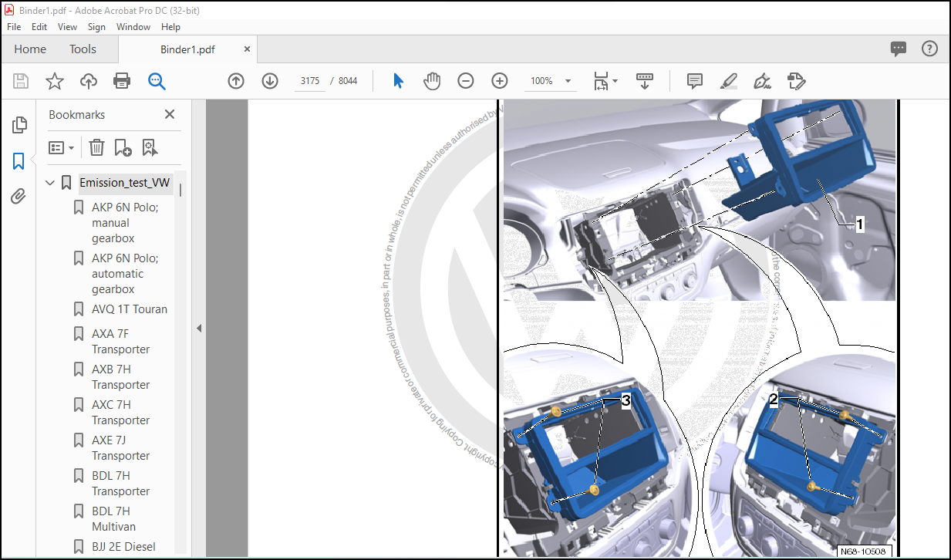Open the help question mark icon

pyautogui.click(x=930, y=49)
